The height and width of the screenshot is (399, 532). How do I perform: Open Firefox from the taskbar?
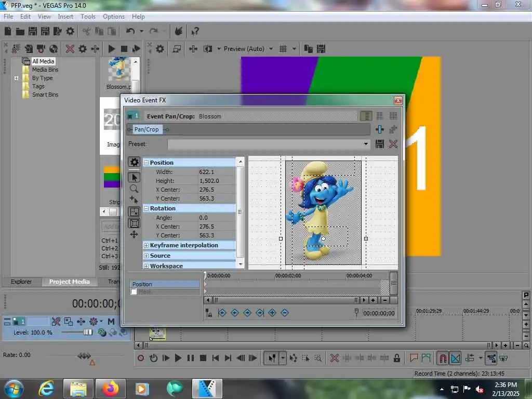point(111,388)
